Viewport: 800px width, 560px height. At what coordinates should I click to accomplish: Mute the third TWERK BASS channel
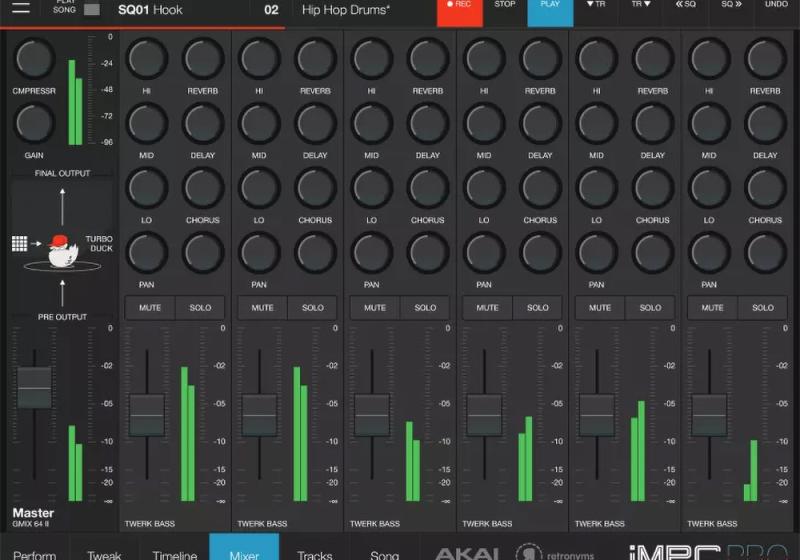(x=374, y=308)
